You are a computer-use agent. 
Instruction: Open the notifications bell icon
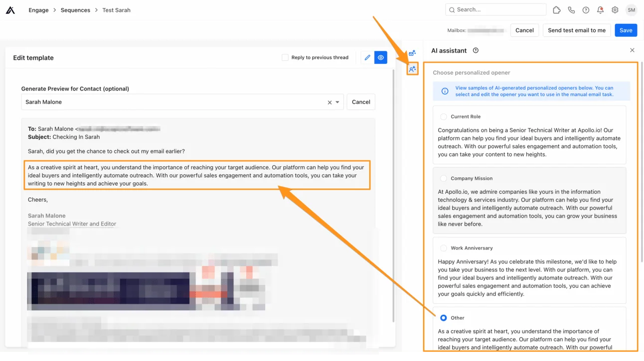[600, 10]
